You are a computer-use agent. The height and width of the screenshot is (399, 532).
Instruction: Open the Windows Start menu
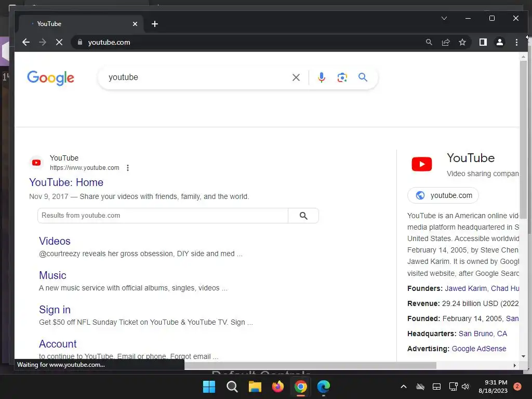[209, 387]
